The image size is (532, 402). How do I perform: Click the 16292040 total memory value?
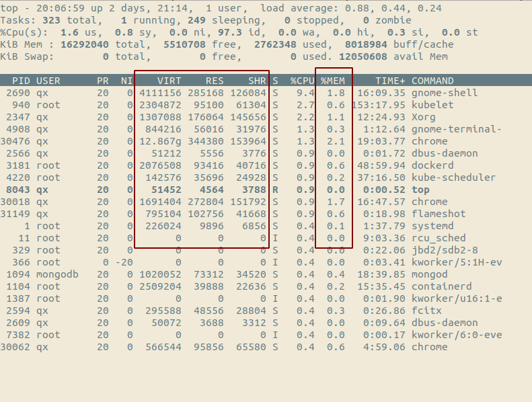(85, 44)
